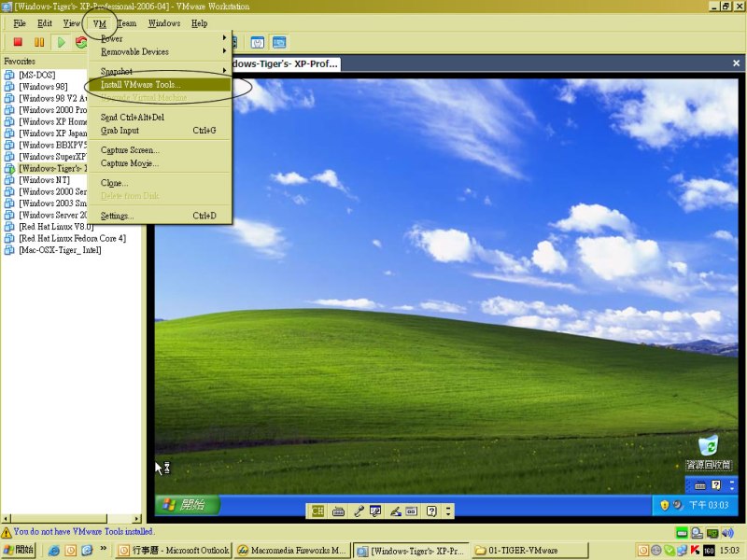
Task: Expand the Removable Devices submenu
Action: (160, 51)
